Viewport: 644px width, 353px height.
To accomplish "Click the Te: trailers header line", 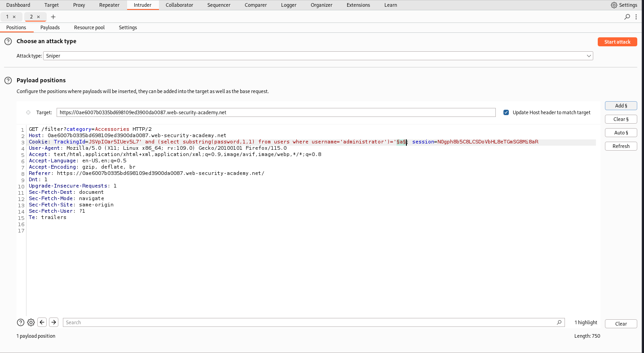I will click(x=48, y=217).
